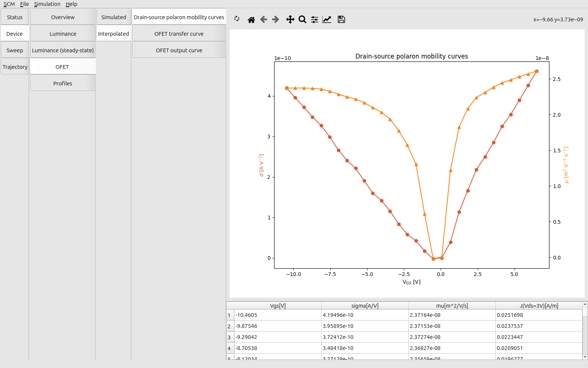
Task: Switch to OFET output curve tab
Action: [x=179, y=50]
